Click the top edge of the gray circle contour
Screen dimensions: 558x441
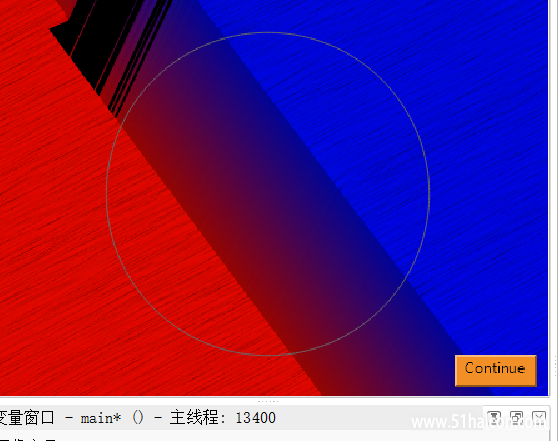[268, 33]
